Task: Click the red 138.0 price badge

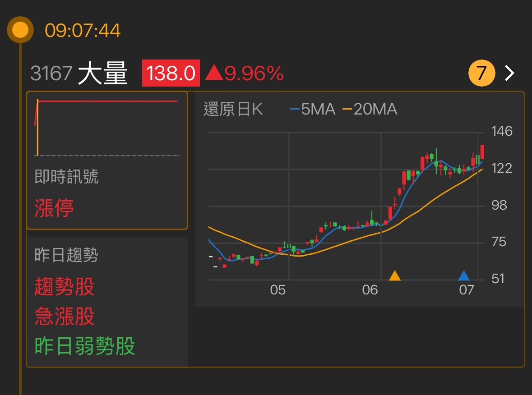Action: (x=171, y=73)
